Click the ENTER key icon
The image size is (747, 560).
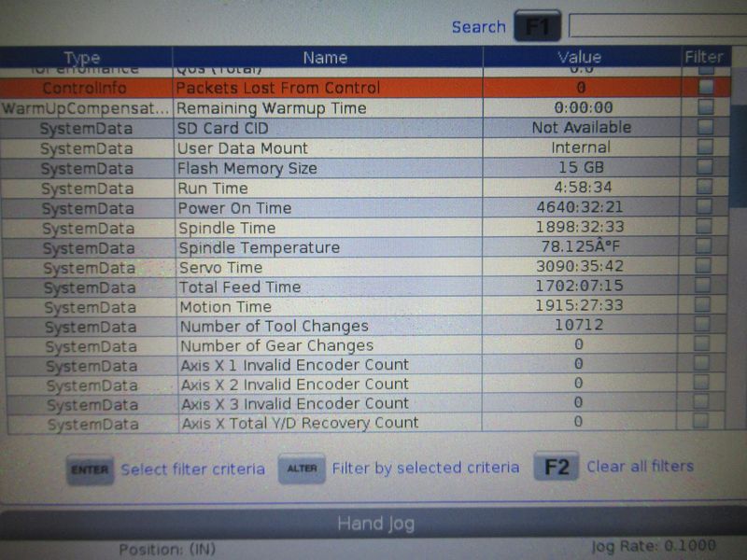tap(90, 470)
